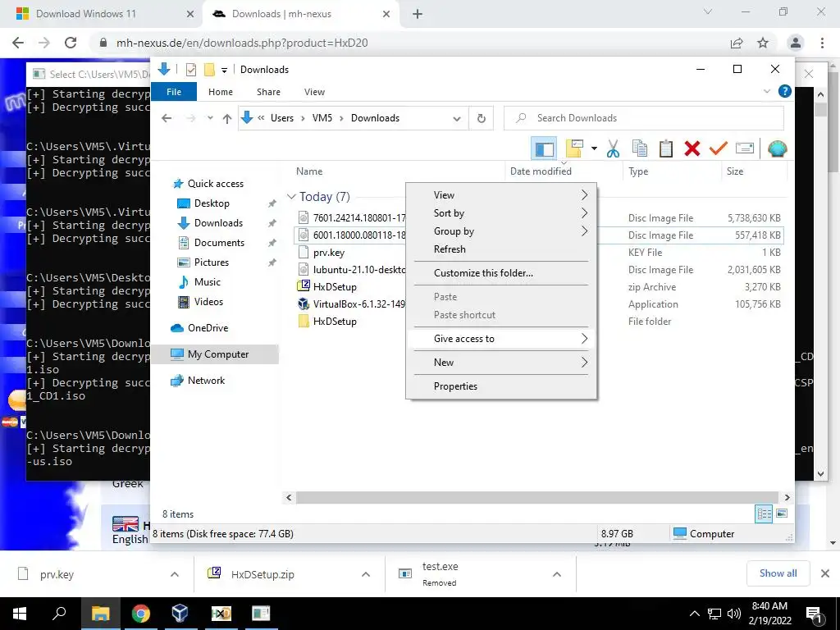Open the Quick Access Toolbar customize dropdown
840x630 pixels.
(224, 70)
